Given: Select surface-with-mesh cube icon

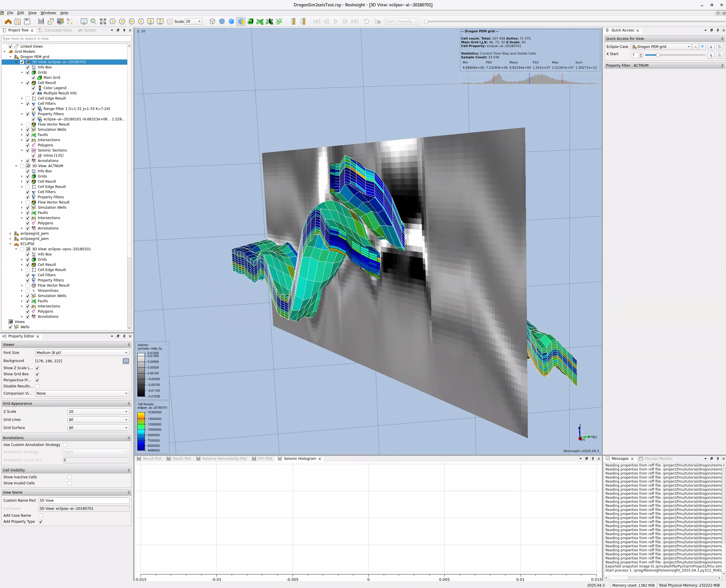Looking at the screenshot, I should 222,21.
